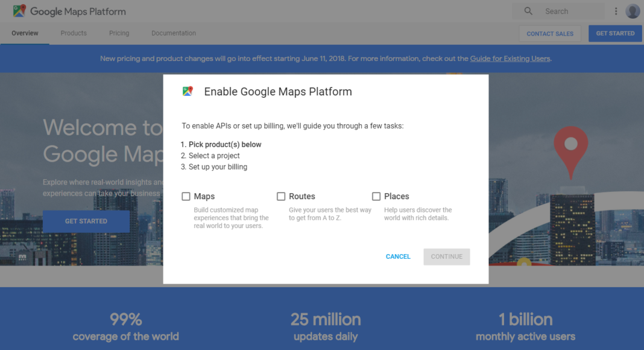The height and width of the screenshot is (350, 644).
Task: Click the hero Get Started button
Action: [x=86, y=221]
